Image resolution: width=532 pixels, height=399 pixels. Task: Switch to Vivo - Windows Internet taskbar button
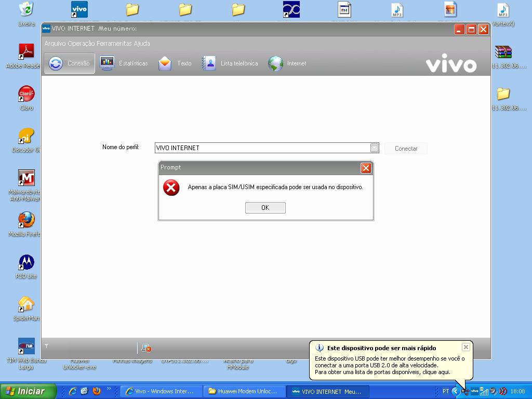tap(161, 392)
